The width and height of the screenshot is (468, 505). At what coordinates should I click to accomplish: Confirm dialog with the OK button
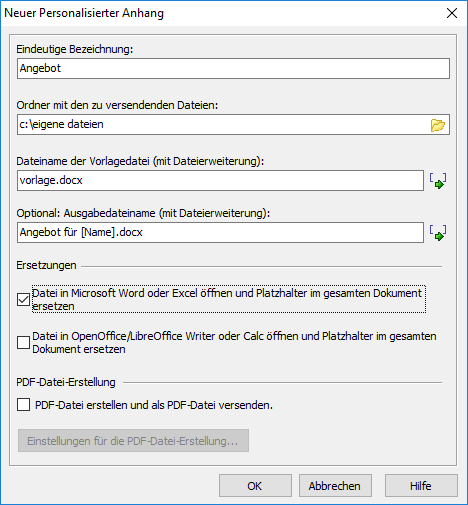tap(255, 486)
